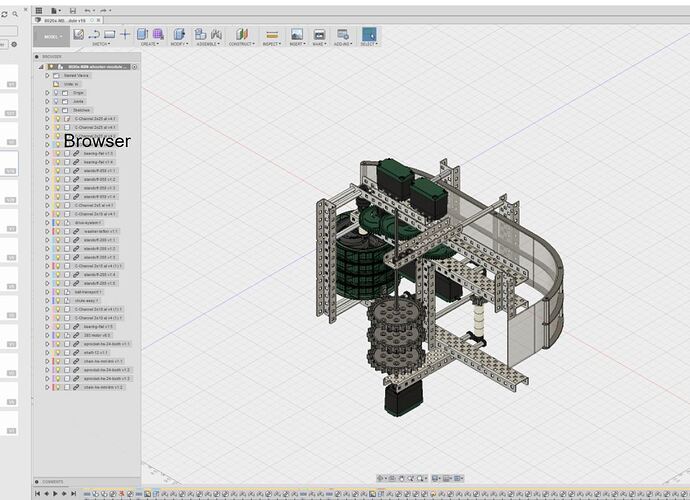Screen dimensions: 690x500
Task: Hide the Sketches folder using its lightbulb
Action: pos(56,110)
